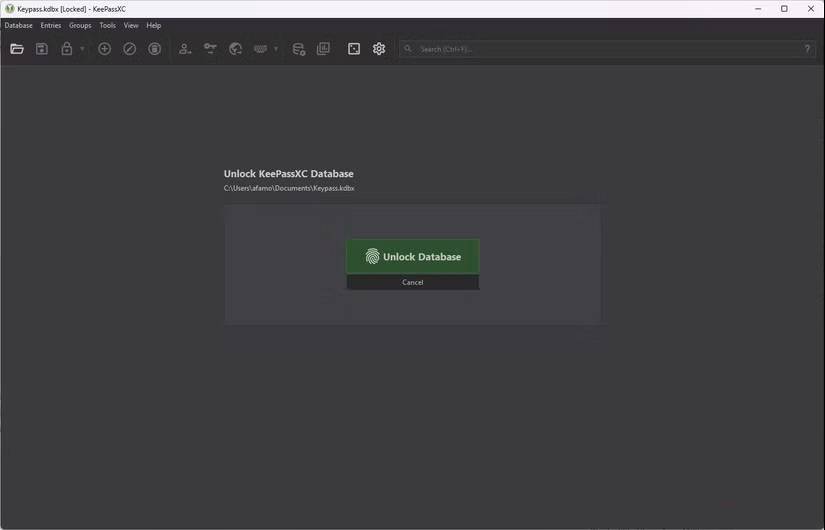Open the Groups menu
Viewport: 825px width, 530px height.
[80, 25]
